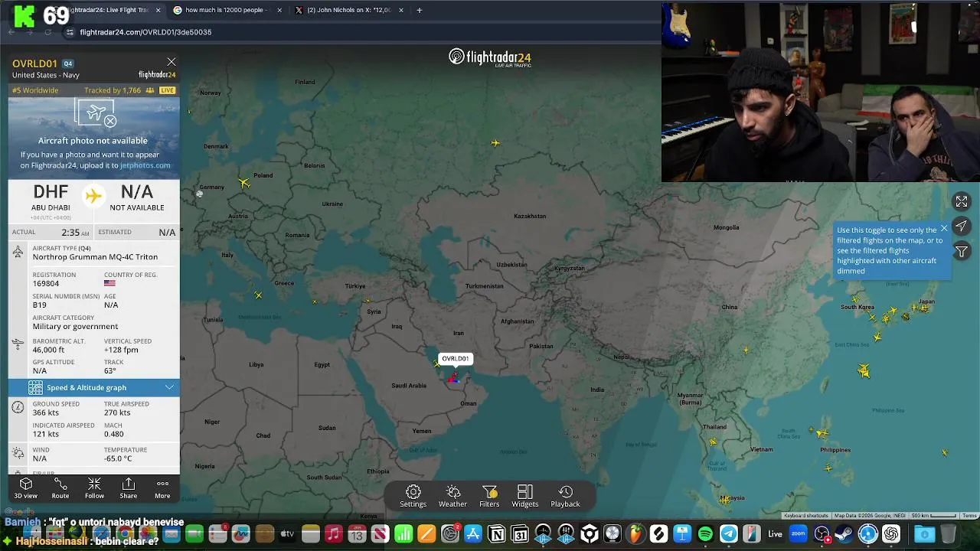Open Notion from the dock
The width and height of the screenshot is (980, 551).
coord(496,533)
